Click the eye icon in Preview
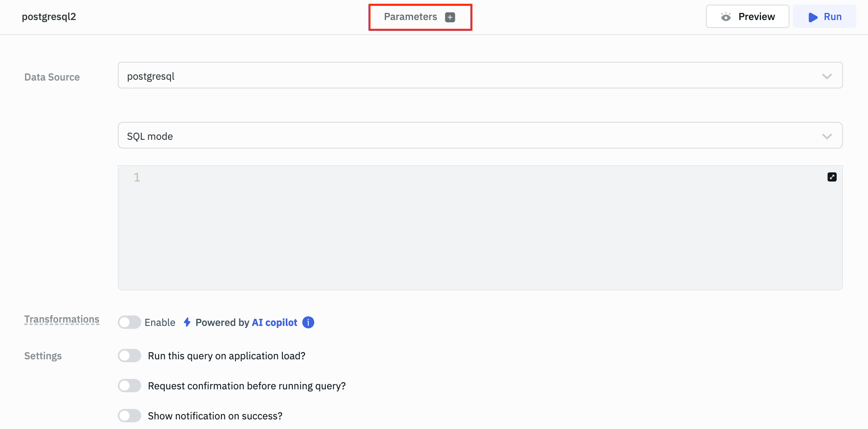The image size is (868, 429). click(726, 17)
